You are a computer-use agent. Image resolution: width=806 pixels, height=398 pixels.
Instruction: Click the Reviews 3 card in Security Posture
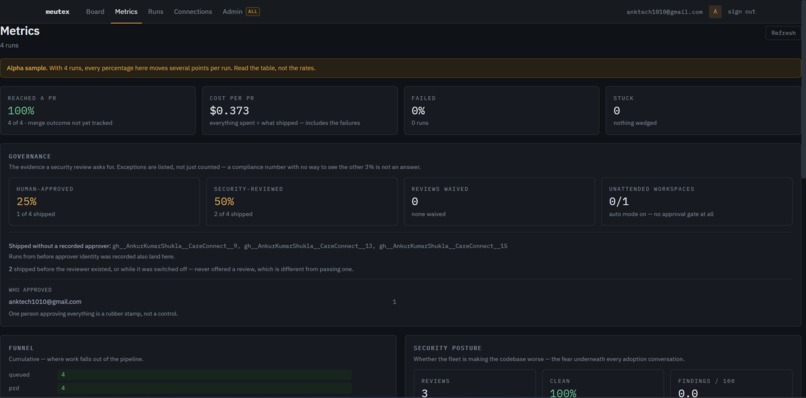click(x=474, y=384)
